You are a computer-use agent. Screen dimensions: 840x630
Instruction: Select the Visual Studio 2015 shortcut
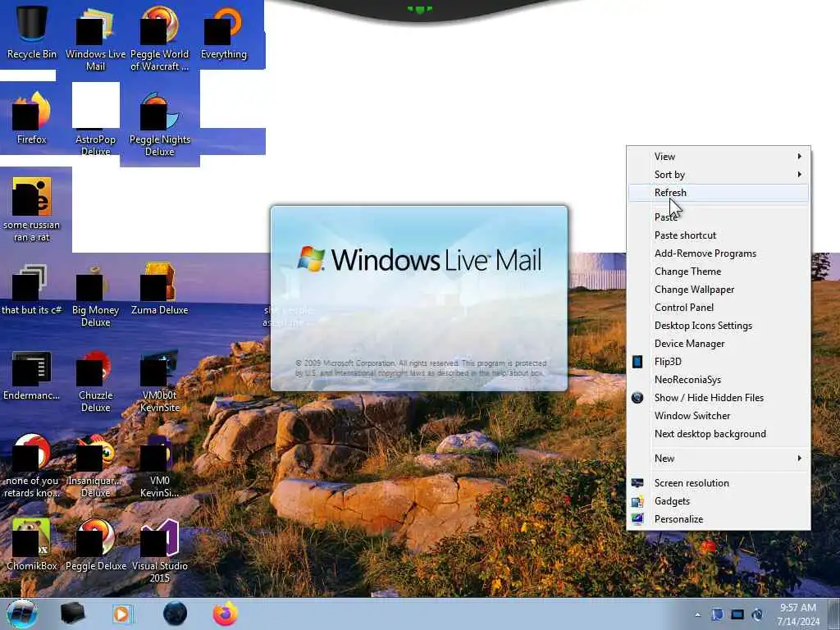click(x=160, y=550)
